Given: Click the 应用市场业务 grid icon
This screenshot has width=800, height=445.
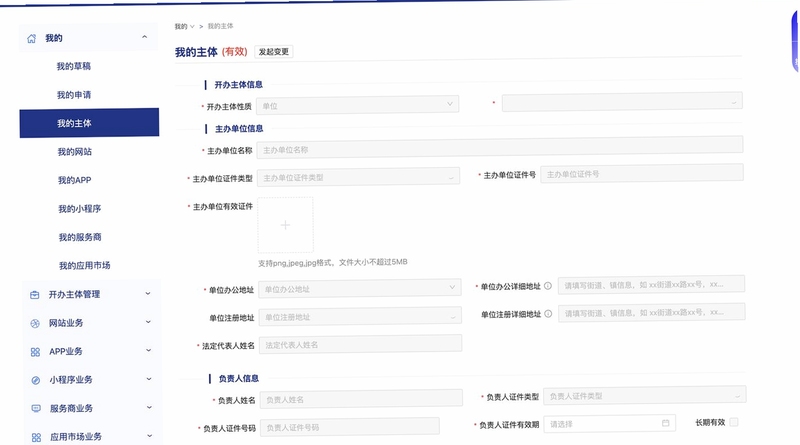Looking at the screenshot, I should click(36, 437).
